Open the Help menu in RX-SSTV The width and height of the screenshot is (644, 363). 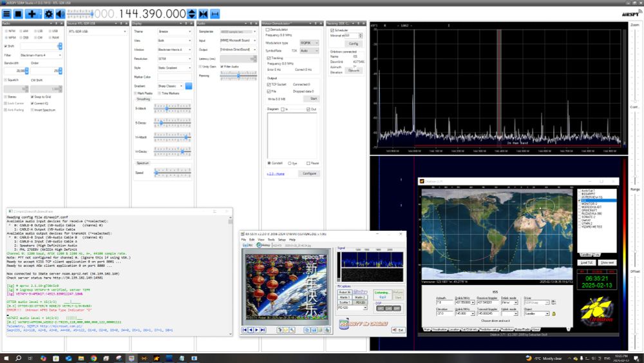292,240
